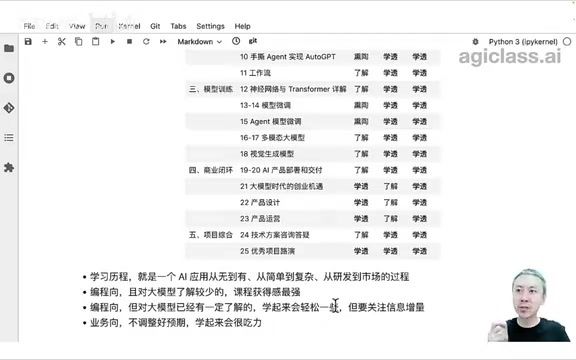Open the file browser sidebar folder icon
576x360 pixels.
pyautogui.click(x=9, y=48)
